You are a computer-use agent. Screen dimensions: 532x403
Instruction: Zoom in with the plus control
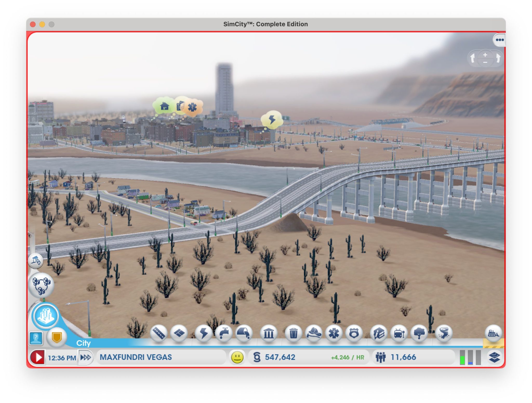[485, 55]
